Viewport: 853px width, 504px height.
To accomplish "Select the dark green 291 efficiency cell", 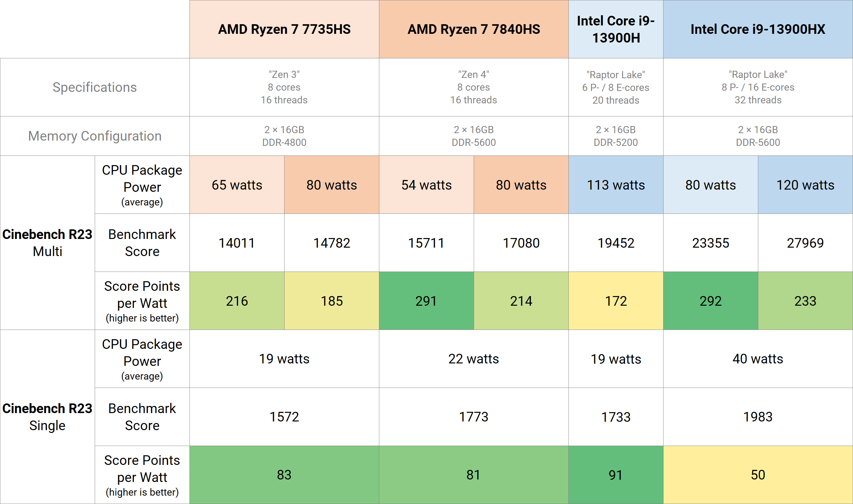I will (x=426, y=301).
